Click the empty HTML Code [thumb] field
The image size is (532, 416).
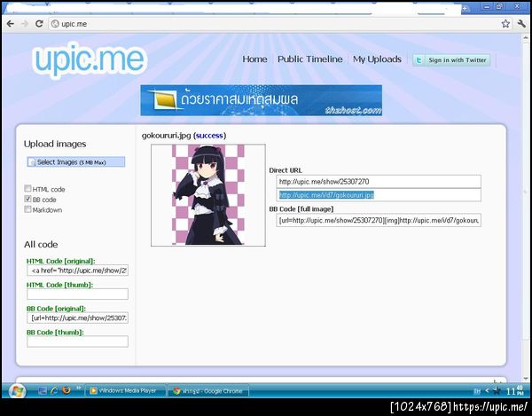(x=78, y=294)
